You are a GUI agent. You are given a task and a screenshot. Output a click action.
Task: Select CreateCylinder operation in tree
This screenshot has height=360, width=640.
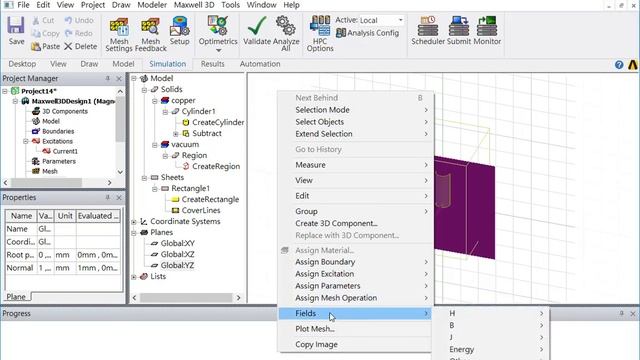218,122
